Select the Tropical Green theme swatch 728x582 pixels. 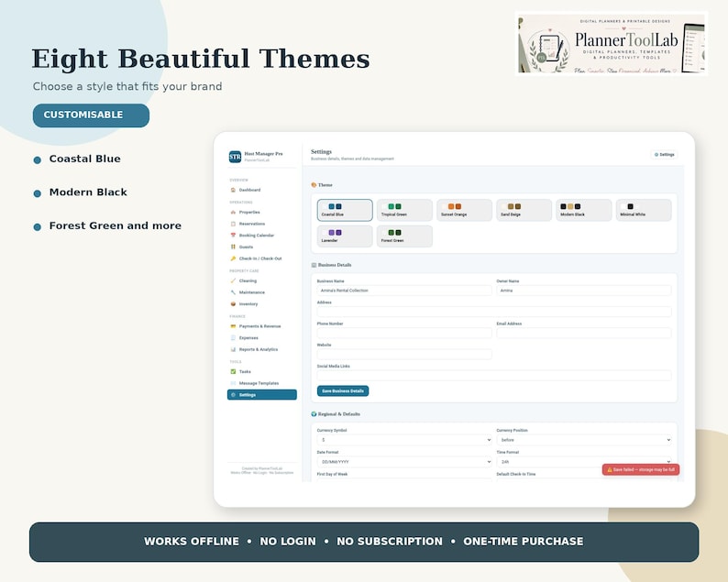pos(404,210)
